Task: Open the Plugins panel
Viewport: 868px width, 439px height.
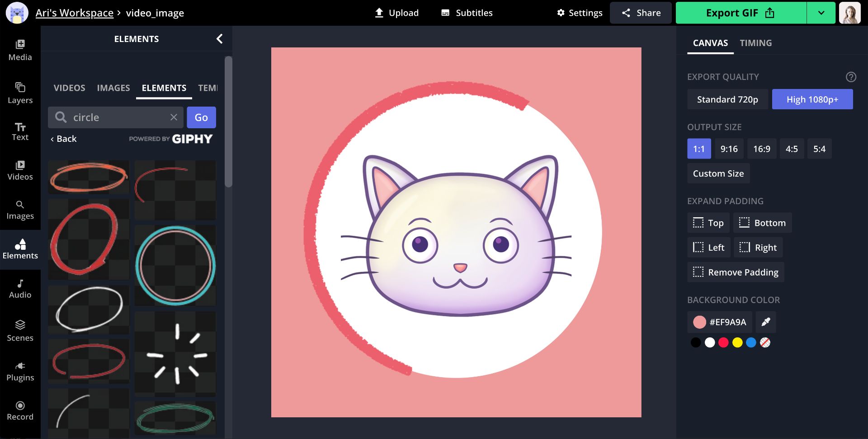Action: pos(20,371)
